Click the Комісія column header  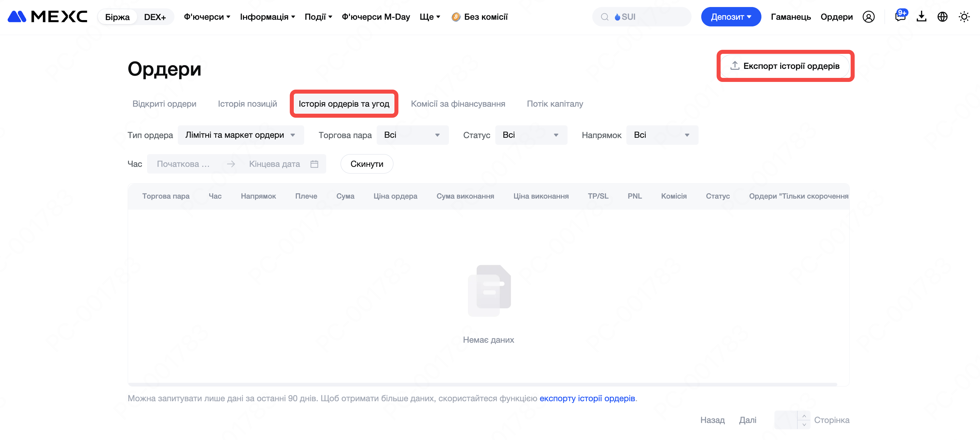673,196
